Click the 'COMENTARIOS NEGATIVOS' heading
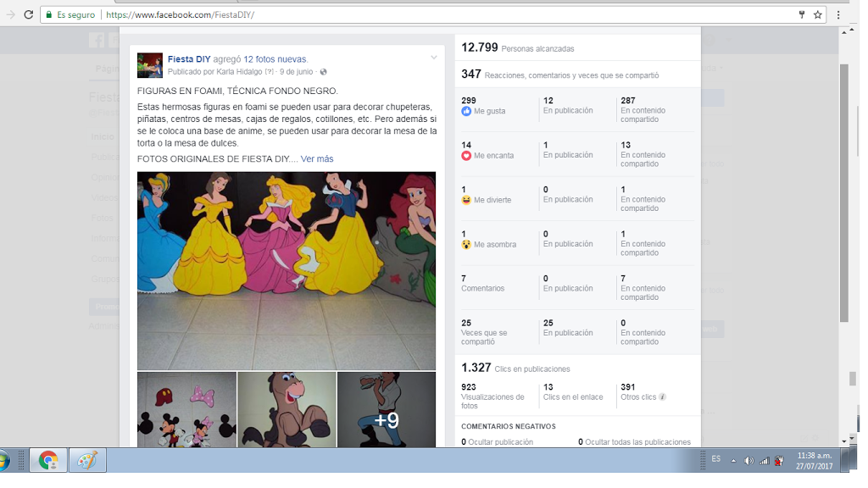 coord(509,427)
